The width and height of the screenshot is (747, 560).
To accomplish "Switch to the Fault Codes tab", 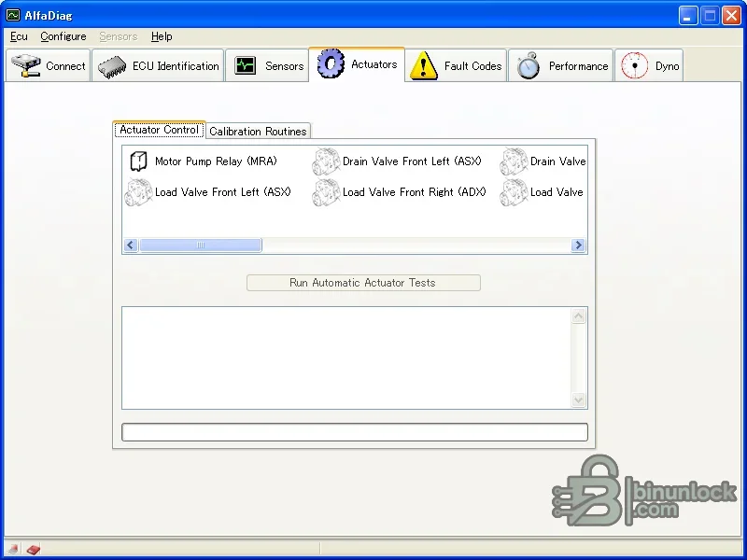I will [x=456, y=65].
